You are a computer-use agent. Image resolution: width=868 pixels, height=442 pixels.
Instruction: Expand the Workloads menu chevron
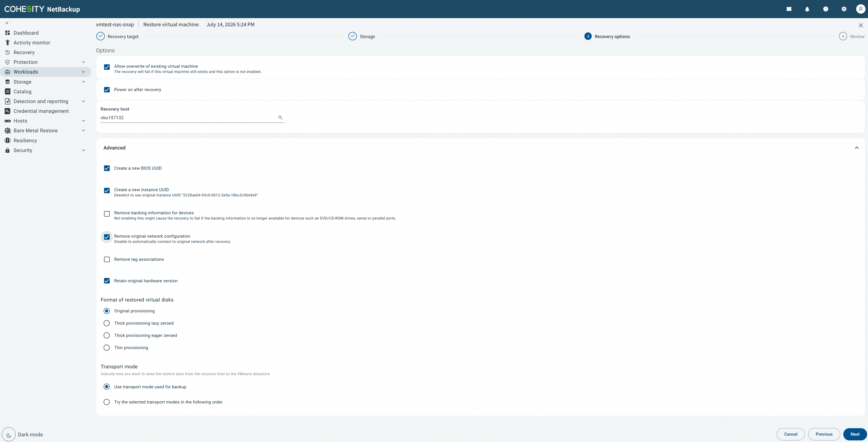point(83,72)
